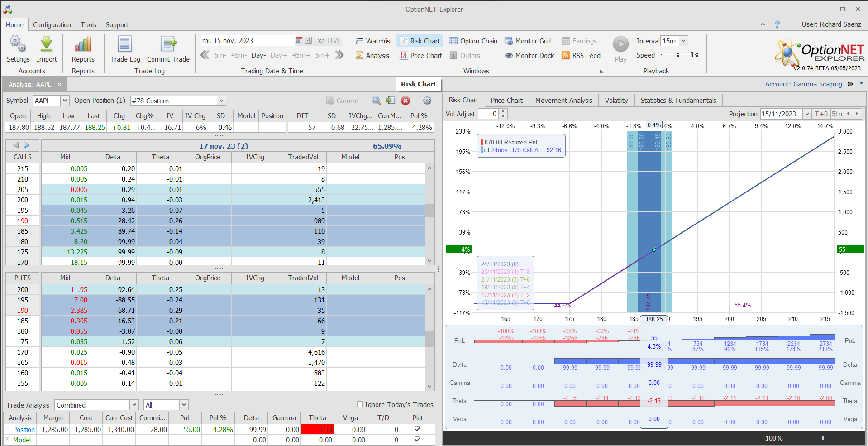The height and width of the screenshot is (446, 868).
Task: Click the calls table vertical scrollbar
Action: click(x=429, y=214)
